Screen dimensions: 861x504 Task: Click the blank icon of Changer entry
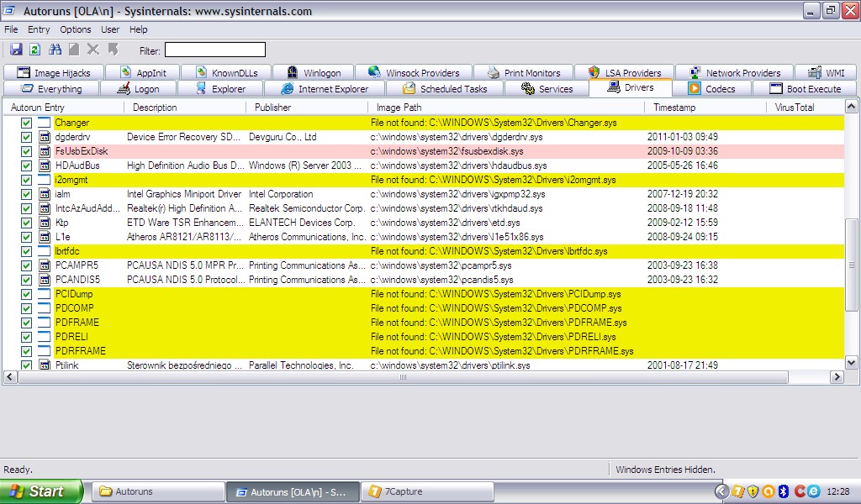[45, 123]
